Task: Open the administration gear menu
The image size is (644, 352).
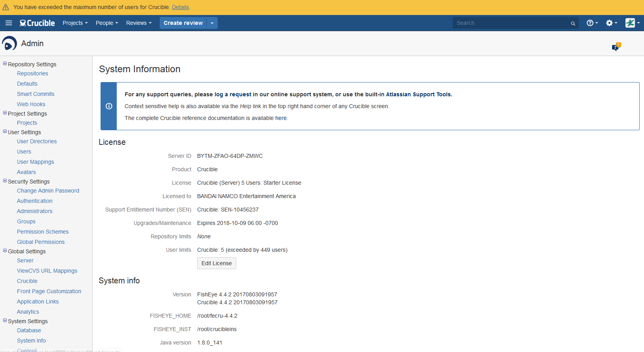Action: pos(612,23)
